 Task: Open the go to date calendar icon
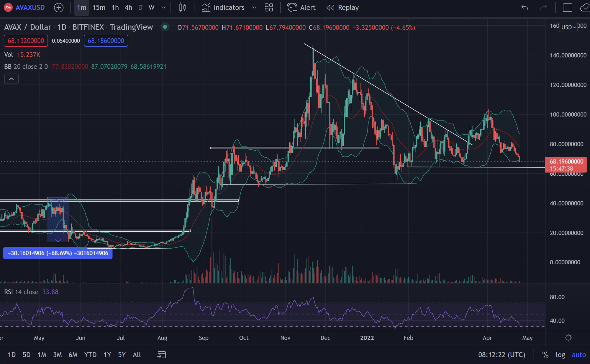(162, 355)
